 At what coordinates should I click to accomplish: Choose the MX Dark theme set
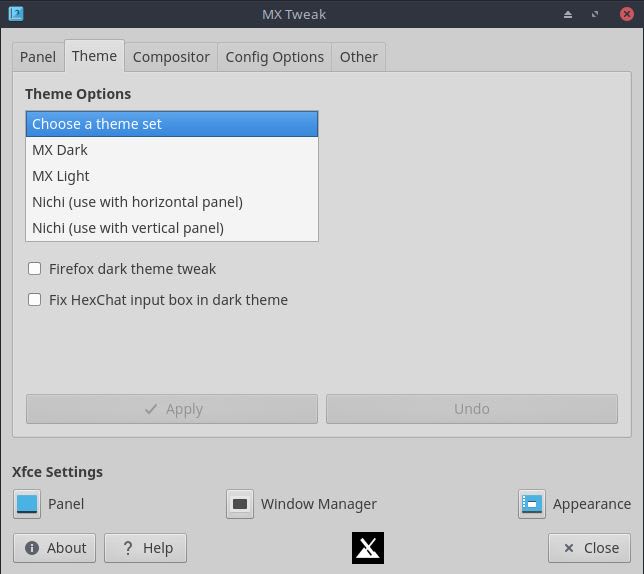coord(172,150)
